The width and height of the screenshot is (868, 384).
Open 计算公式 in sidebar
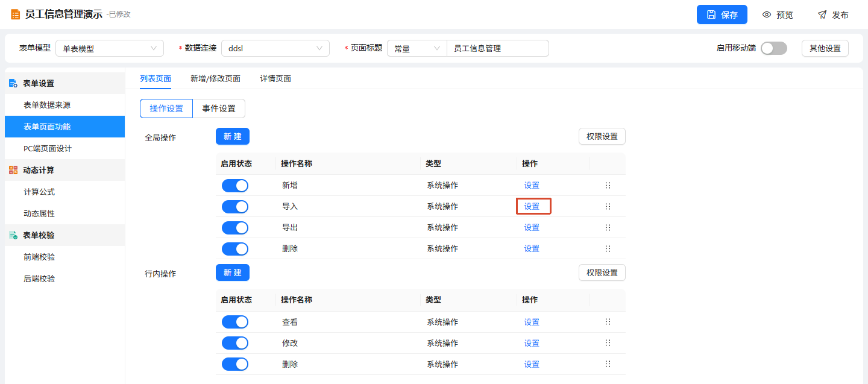pos(65,192)
